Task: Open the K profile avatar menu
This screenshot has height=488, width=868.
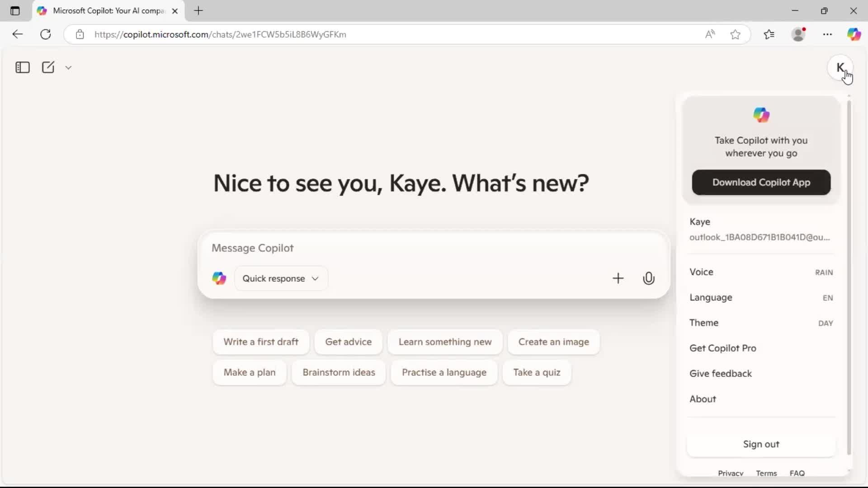Action: tap(840, 68)
